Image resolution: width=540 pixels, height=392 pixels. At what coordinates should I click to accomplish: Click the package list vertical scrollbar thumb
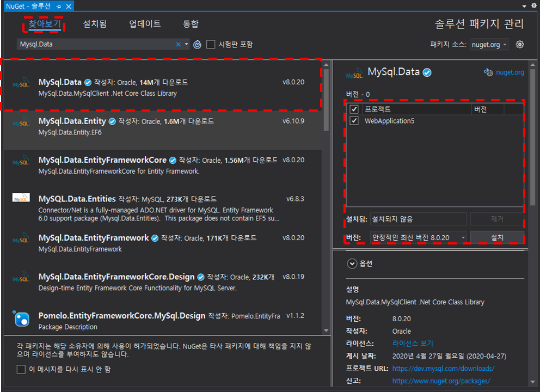[x=326, y=100]
